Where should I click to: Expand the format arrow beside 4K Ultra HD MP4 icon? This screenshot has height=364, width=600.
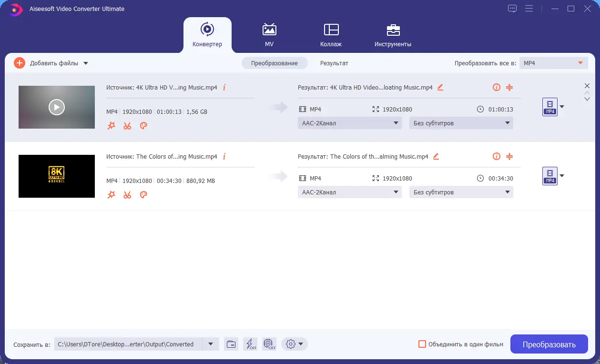[562, 107]
